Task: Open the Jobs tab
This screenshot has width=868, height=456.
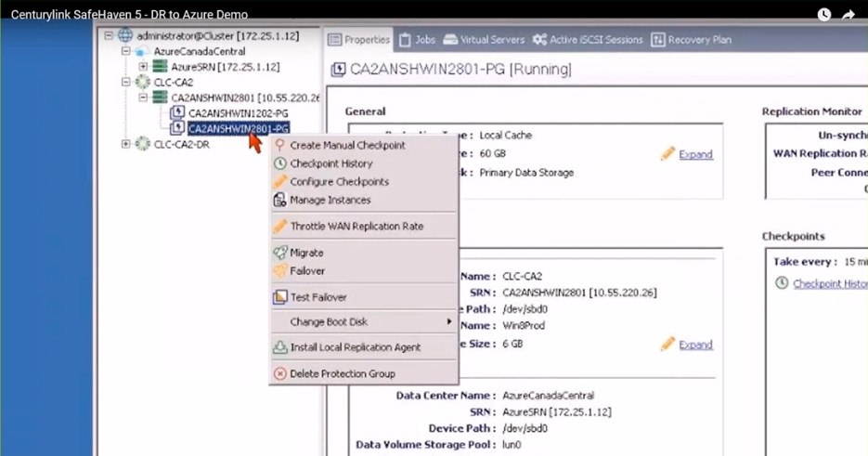Action: coord(418,40)
